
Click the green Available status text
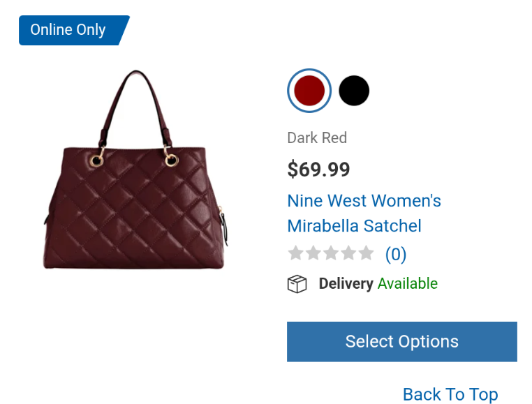(408, 283)
